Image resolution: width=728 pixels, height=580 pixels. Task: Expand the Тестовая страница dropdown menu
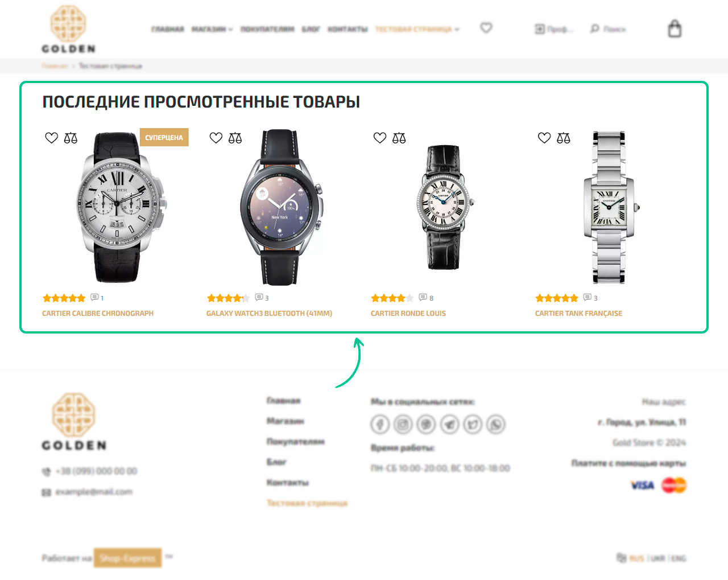coord(417,29)
